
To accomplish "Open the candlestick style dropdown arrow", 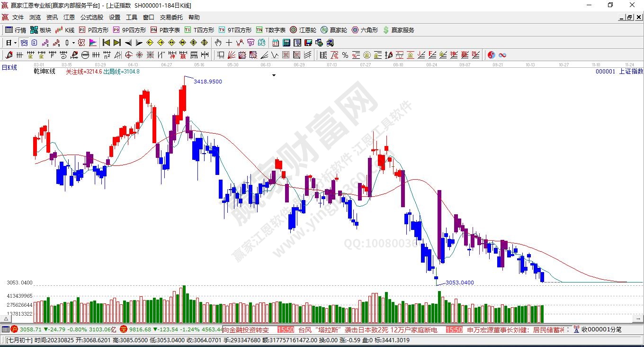I will point(73,43).
